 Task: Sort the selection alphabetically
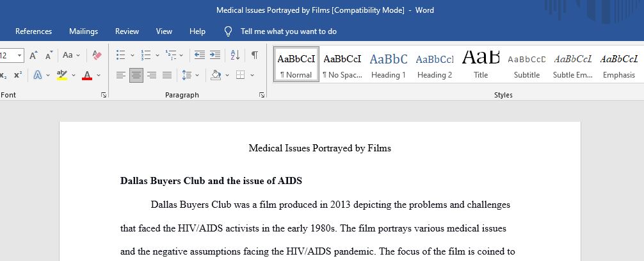[x=235, y=55]
